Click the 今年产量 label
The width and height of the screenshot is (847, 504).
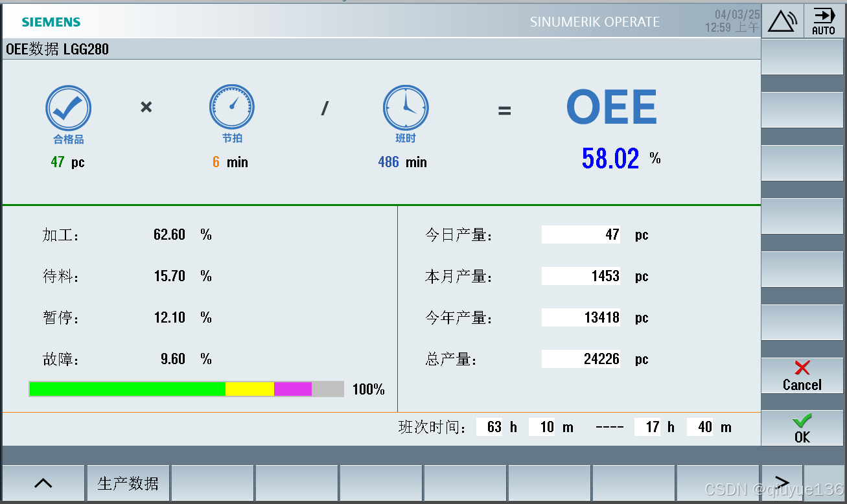[x=459, y=318]
